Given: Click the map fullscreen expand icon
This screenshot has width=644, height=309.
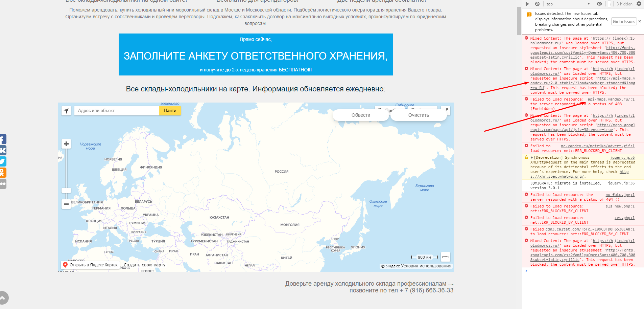Looking at the screenshot, I should pos(446,110).
